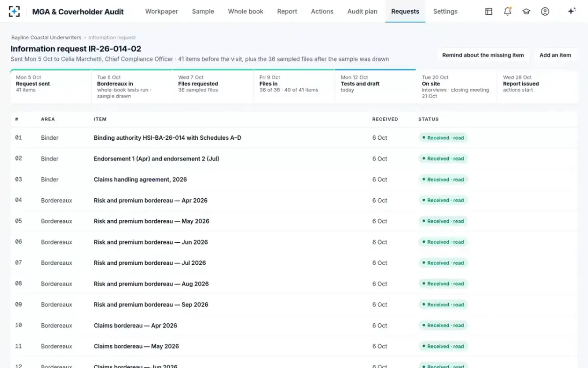This screenshot has width=588, height=368.
Task: Select the Files requested timeline step
Action: tap(213, 86)
